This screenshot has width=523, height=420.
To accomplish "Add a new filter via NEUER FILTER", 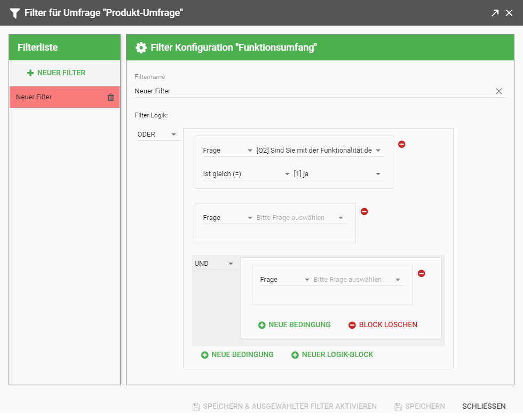I will (56, 73).
